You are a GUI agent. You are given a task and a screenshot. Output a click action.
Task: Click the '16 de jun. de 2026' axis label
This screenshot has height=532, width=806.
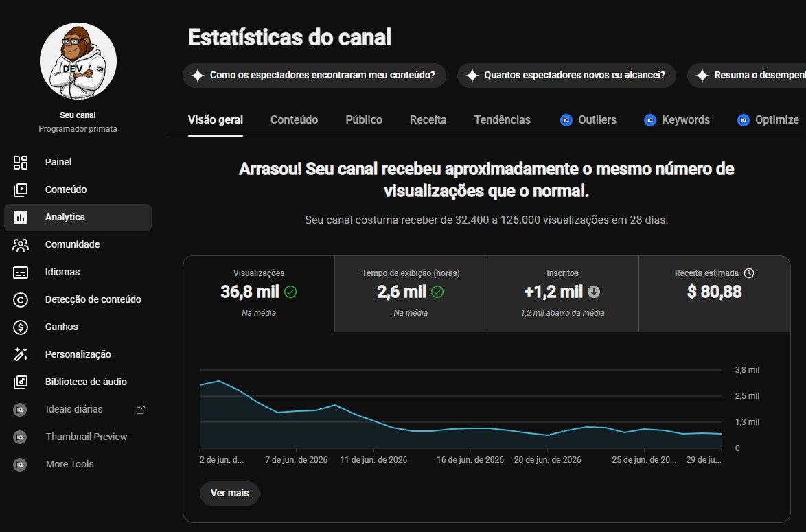coord(470,460)
